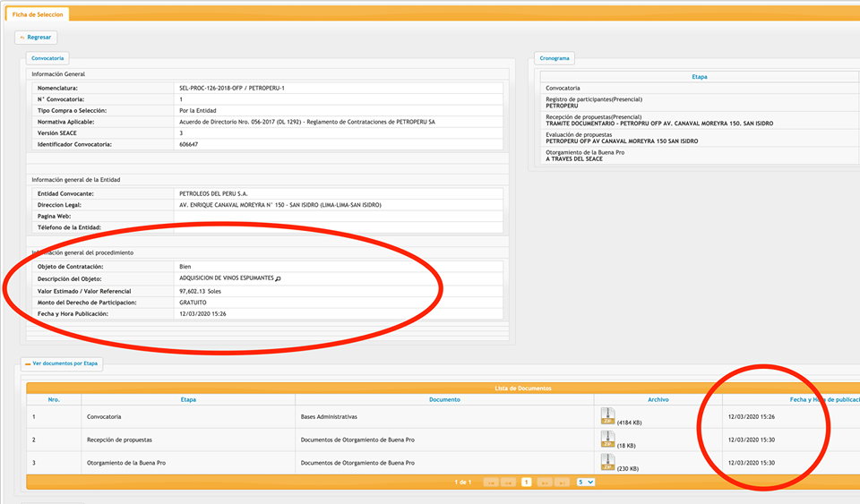Viewport: 860px width, 504px height.
Task: Click the (4184 KB) file size text
Action: (629, 423)
